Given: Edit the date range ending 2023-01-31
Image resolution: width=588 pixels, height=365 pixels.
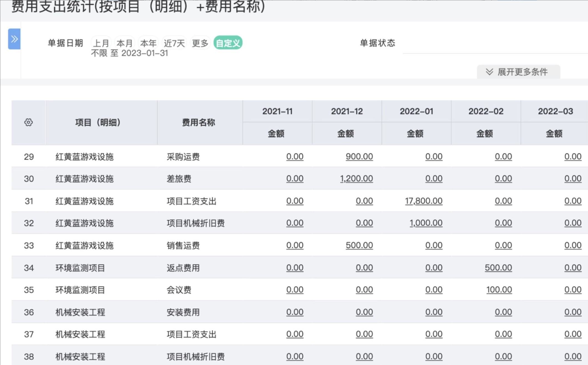Looking at the screenshot, I should (130, 53).
